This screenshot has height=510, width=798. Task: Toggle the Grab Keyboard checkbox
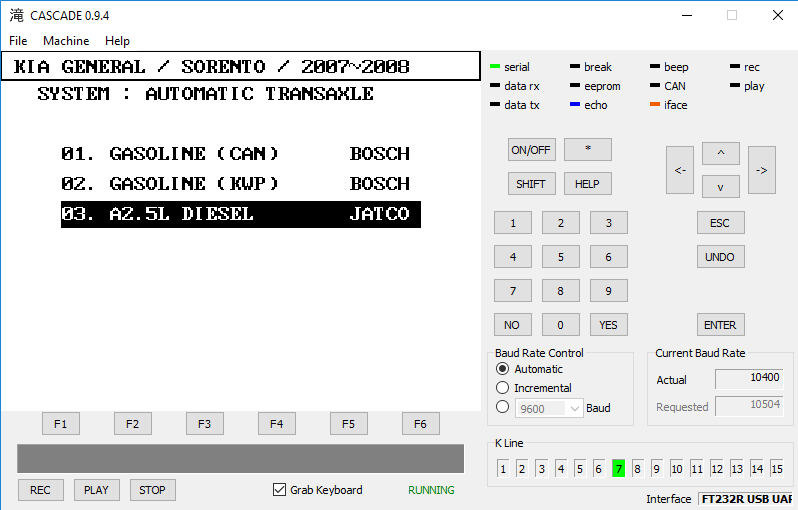pyautogui.click(x=280, y=490)
